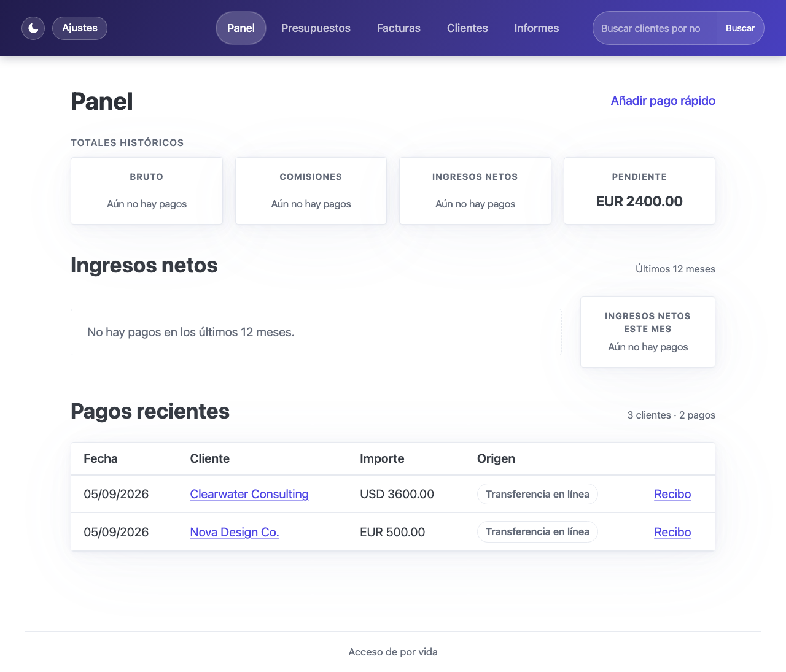This screenshot has height=672, width=786.
Task: Click the Acceso de por vida footer text
Action: 393,652
